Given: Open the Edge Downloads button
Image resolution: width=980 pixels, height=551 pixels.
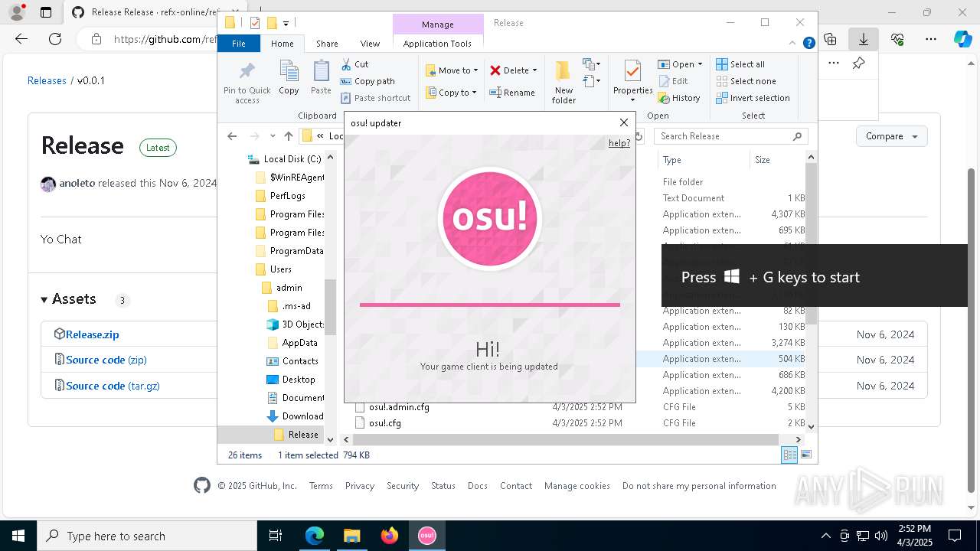Looking at the screenshot, I should pyautogui.click(x=863, y=39).
